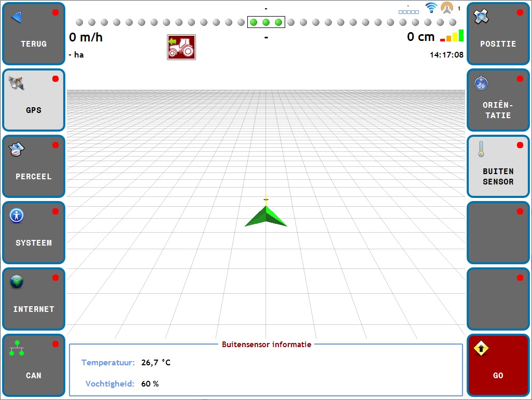The image size is (532, 400).
Task: Open the PERCEEL field menu
Action: (34, 166)
